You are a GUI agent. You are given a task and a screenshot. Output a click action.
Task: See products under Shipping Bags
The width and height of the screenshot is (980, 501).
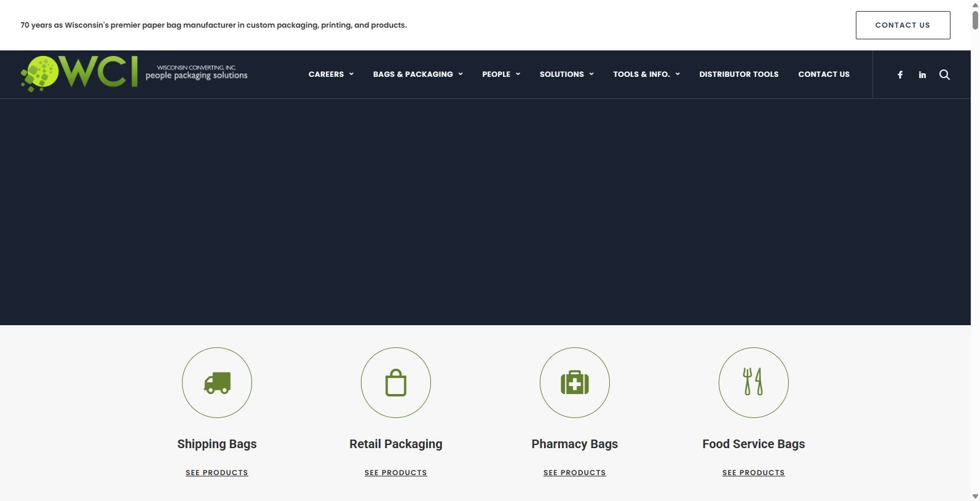217,473
